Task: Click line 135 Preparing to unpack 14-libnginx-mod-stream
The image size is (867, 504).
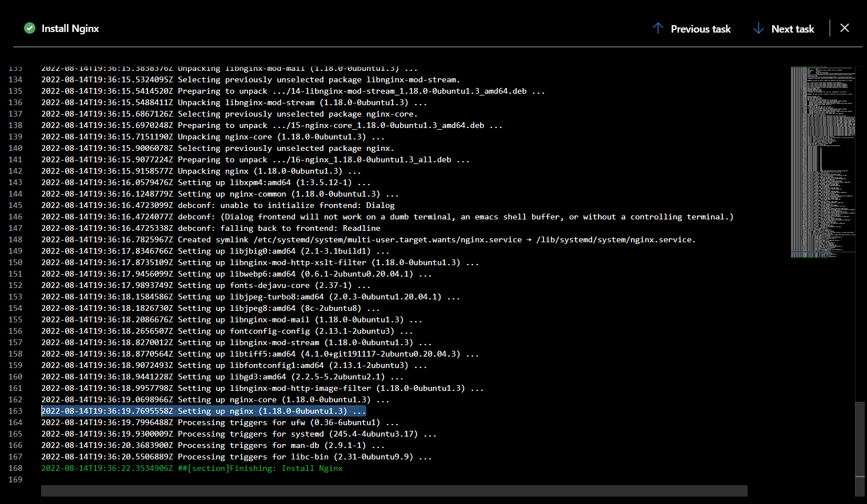Action: tap(293, 91)
